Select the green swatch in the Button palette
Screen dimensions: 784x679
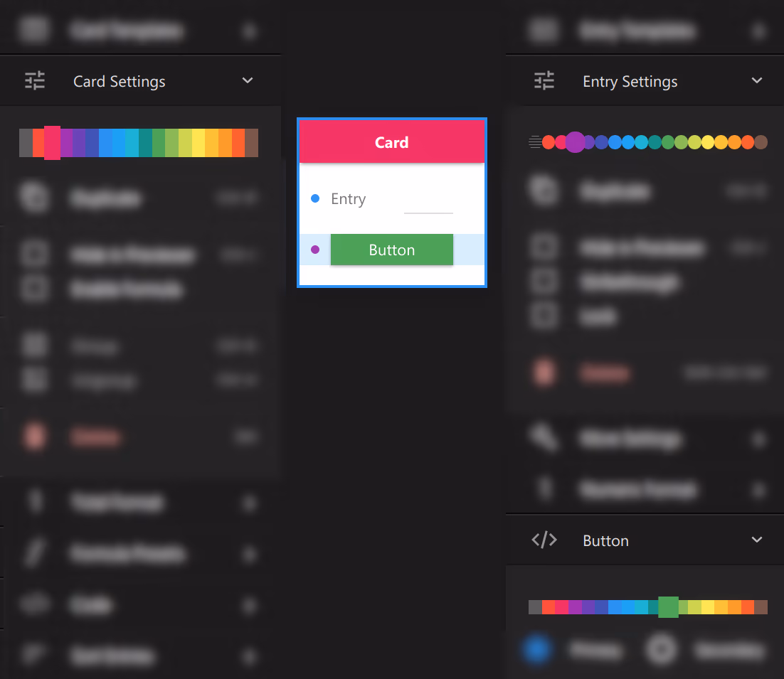click(x=668, y=608)
